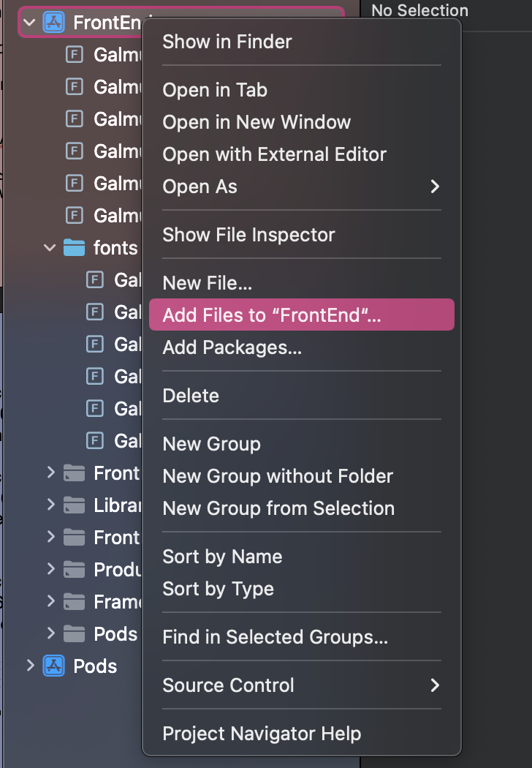
Task: Click the last font file icon inside fonts folder
Action: 95,441
